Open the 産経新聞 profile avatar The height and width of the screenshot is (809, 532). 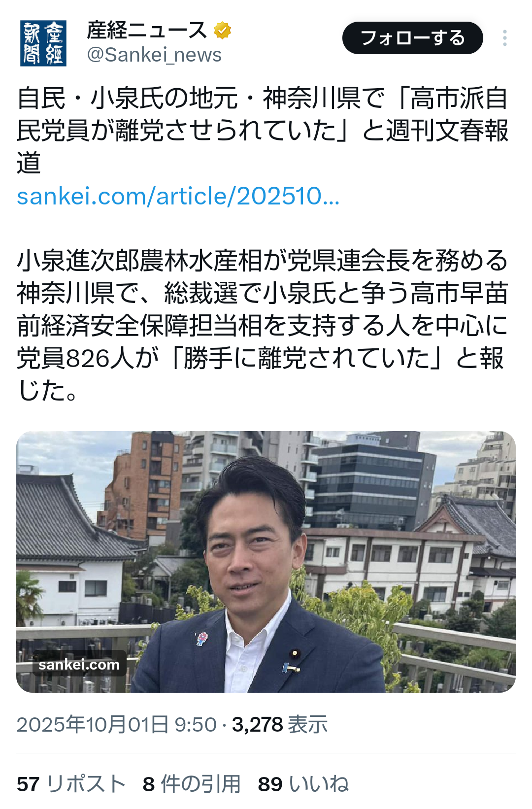(43, 43)
